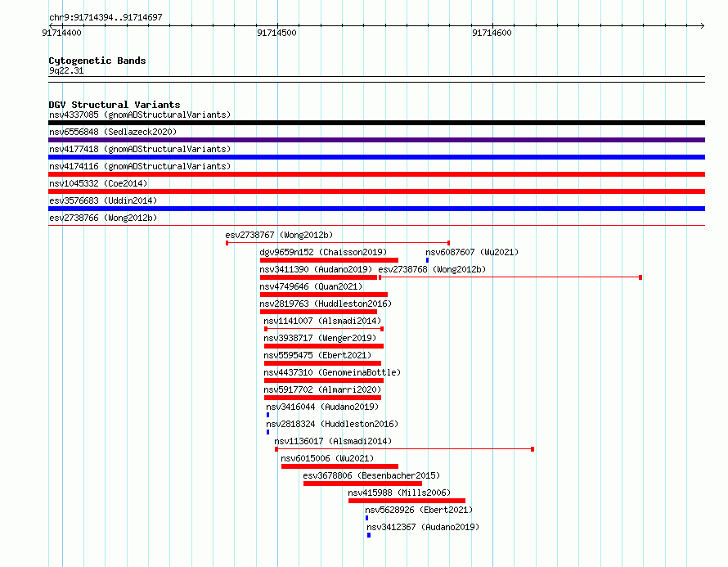
Task: Click the chr9:91714394..91714697 region label
Action: click(106, 18)
